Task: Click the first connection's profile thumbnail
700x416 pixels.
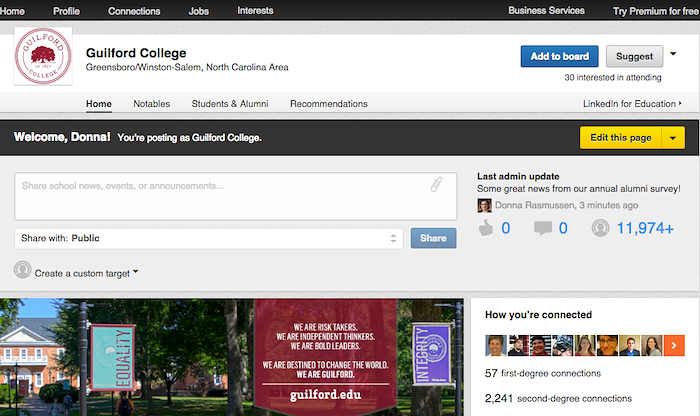Action: pyautogui.click(x=495, y=345)
